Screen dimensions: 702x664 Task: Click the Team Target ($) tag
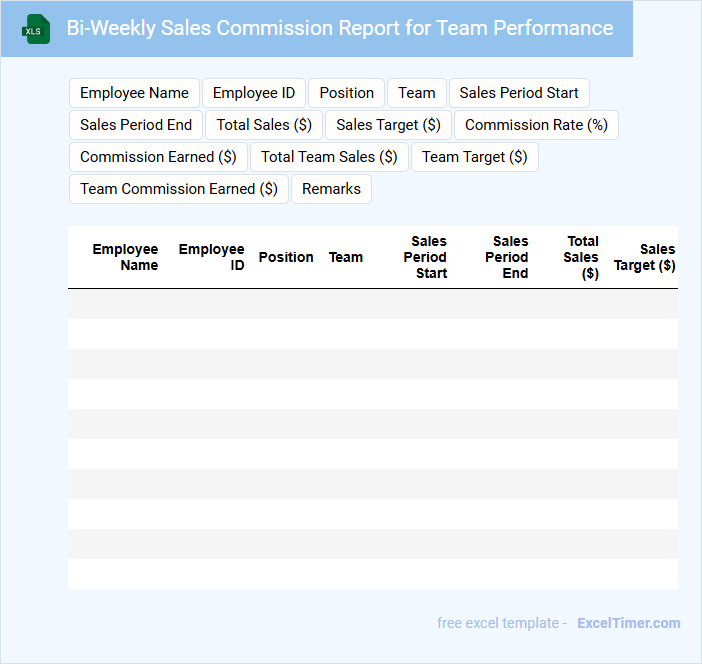pyautogui.click(x=474, y=157)
